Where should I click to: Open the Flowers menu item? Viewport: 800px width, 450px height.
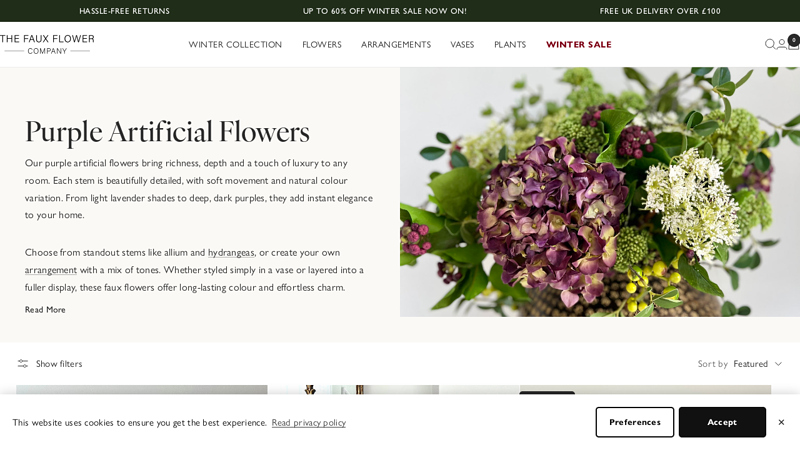click(322, 44)
